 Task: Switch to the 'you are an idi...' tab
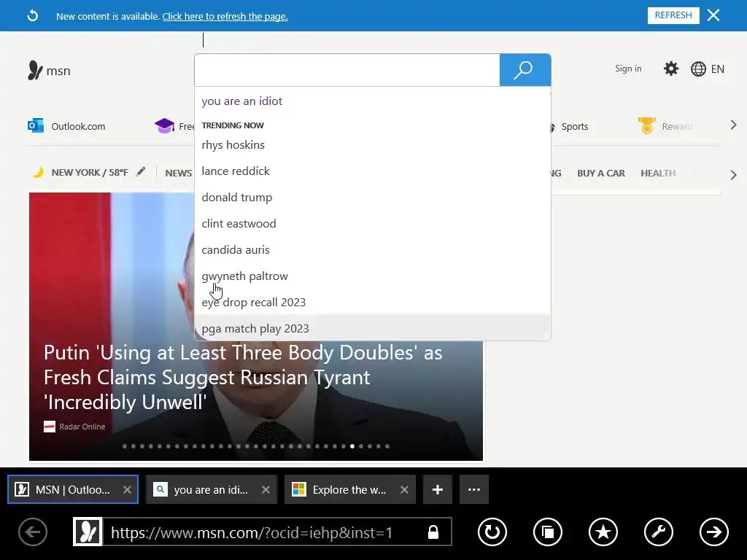211,489
